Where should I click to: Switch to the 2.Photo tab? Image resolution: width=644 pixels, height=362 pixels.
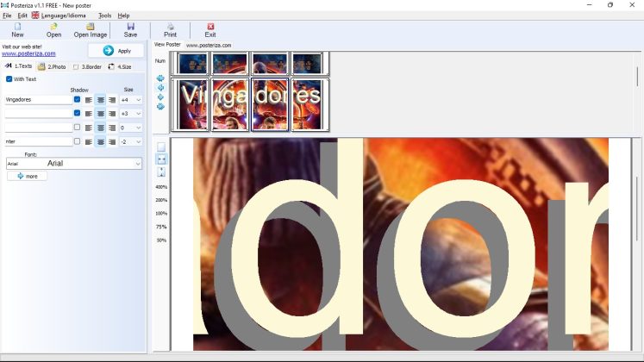53,66
